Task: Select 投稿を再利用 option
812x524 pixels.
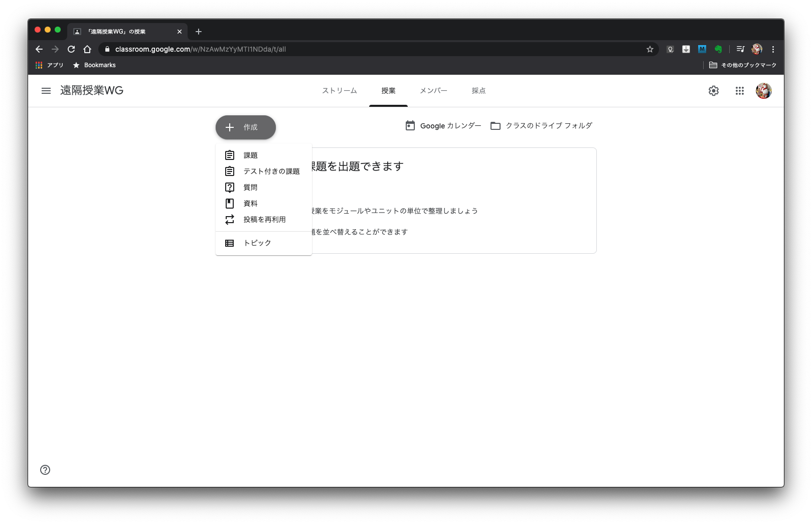Action: [x=264, y=220]
